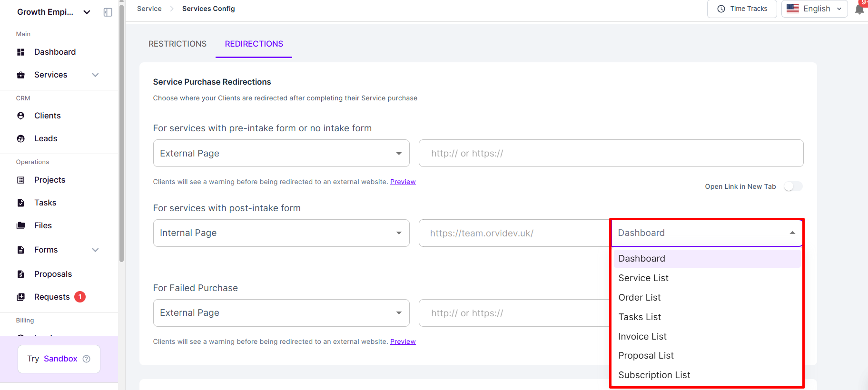Click the Projects list icon

point(20,180)
